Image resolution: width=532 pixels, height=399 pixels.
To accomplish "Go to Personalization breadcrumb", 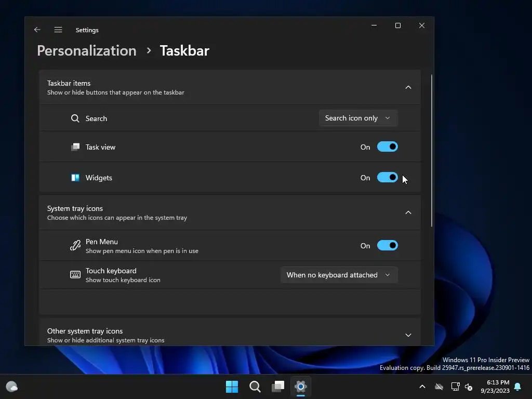I will point(87,50).
